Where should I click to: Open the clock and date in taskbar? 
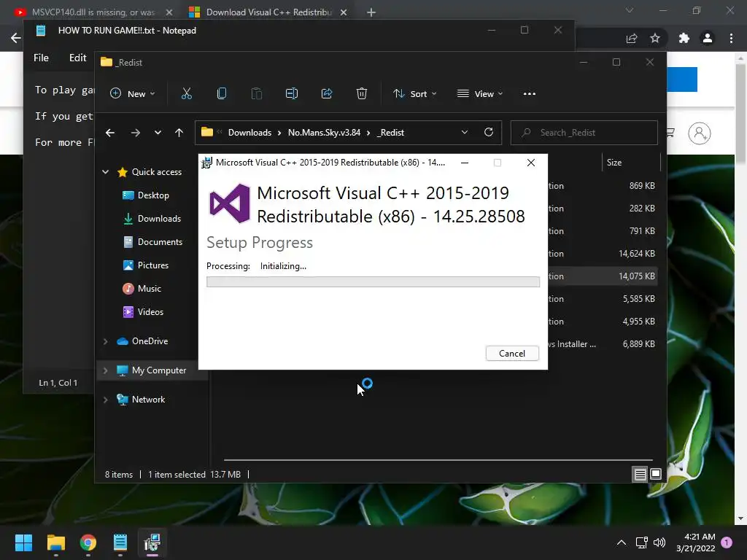tap(695, 542)
